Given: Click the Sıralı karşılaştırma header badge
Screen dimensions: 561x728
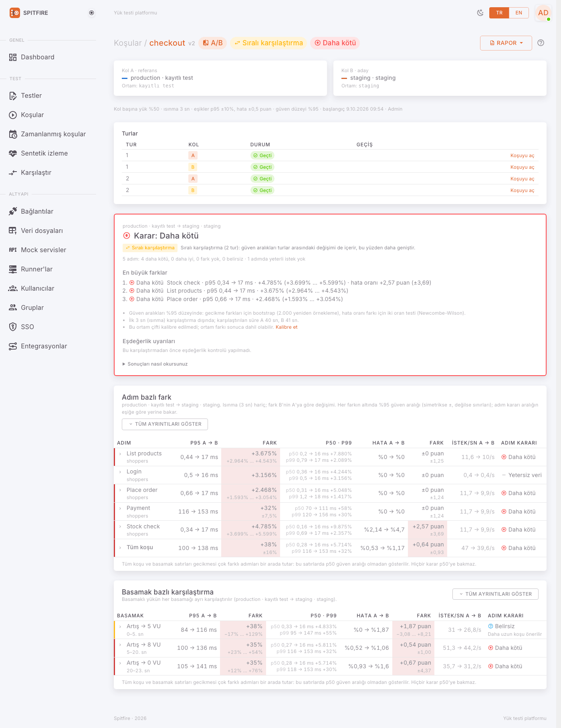Looking at the screenshot, I should [268, 43].
